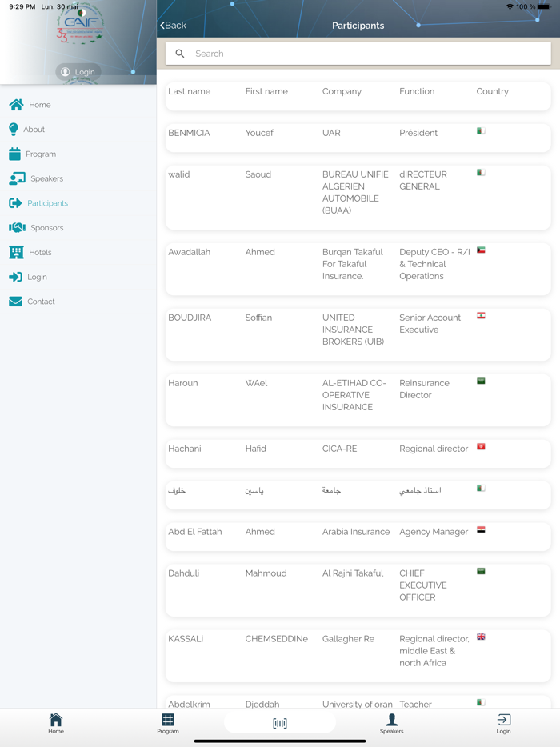Select Sponsors in the side menu
Screen dimensions: 560x747
pyautogui.click(x=46, y=228)
